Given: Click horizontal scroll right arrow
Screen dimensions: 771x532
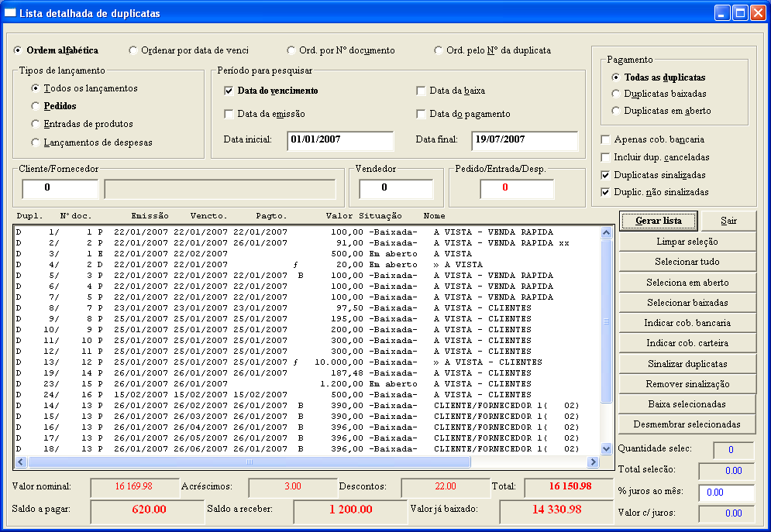Looking at the screenshot, I should pyautogui.click(x=593, y=462).
